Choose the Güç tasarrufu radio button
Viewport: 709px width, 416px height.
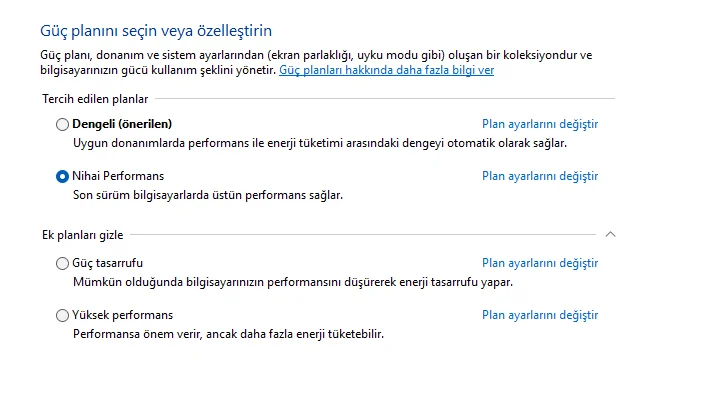(x=63, y=264)
